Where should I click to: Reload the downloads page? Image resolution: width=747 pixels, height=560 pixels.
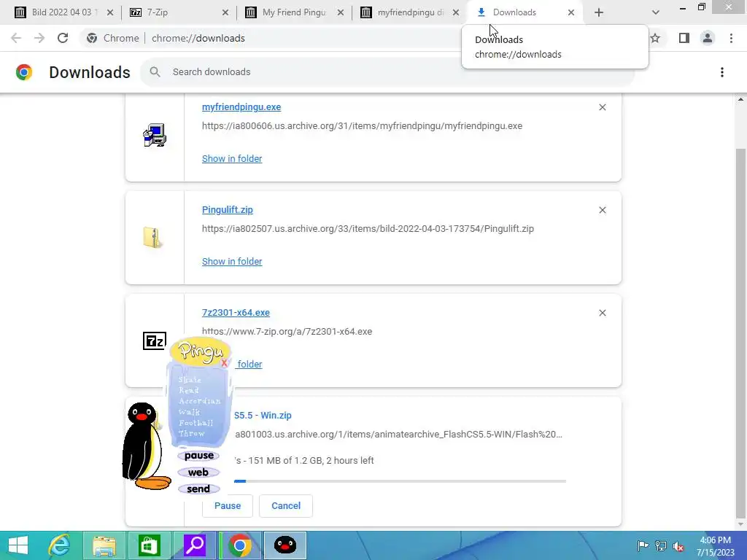click(63, 38)
